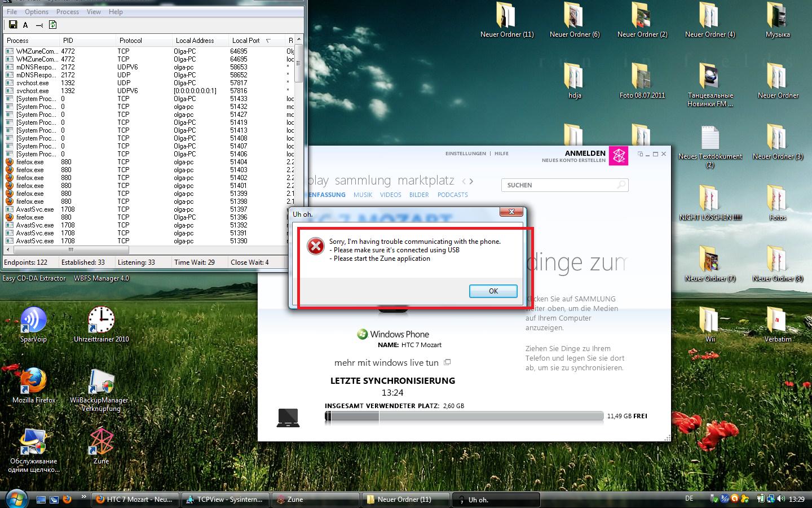
Task: Open the MUSIK subtab in Zune
Action: tap(363, 195)
